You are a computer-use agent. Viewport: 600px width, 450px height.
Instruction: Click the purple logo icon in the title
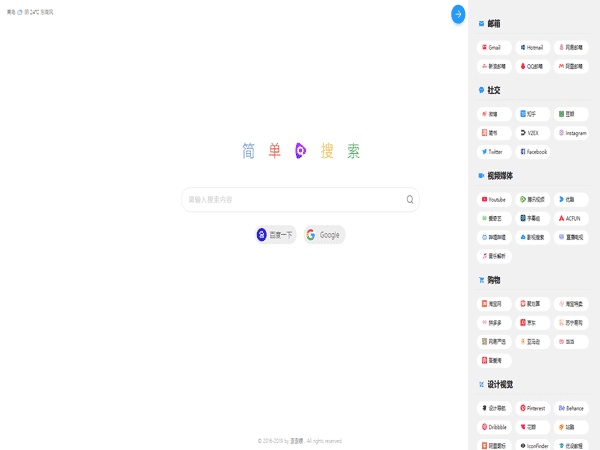pyautogui.click(x=300, y=151)
